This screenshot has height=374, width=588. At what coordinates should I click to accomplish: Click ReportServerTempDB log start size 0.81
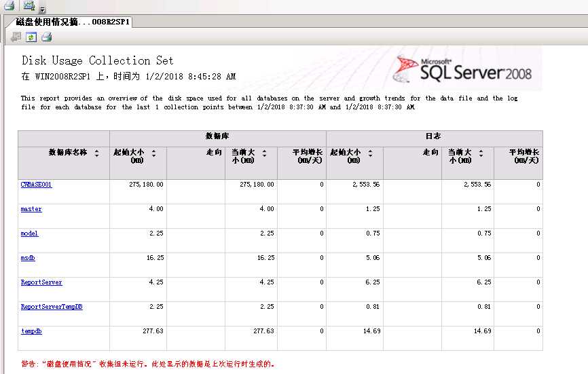pos(373,307)
